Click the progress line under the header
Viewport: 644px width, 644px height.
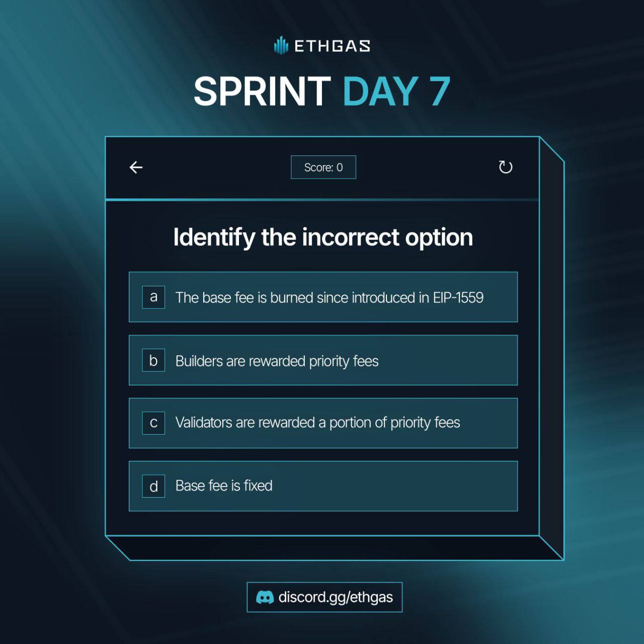pyautogui.click(x=322, y=200)
